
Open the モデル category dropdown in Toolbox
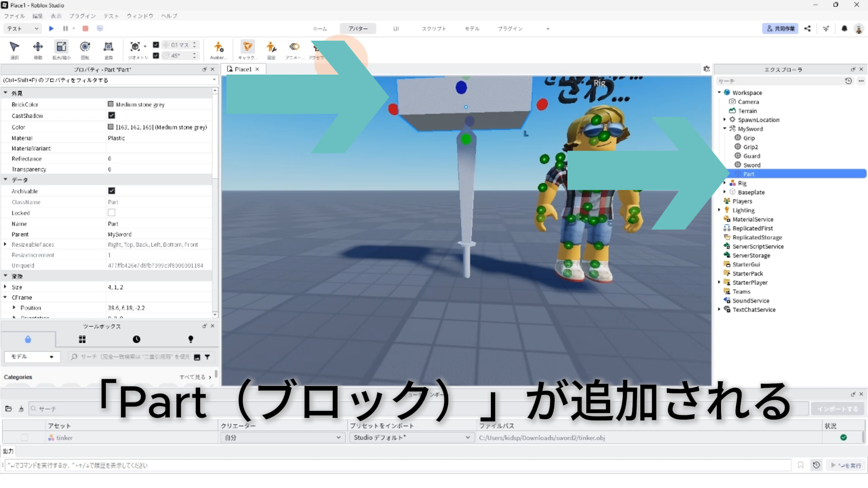32,357
